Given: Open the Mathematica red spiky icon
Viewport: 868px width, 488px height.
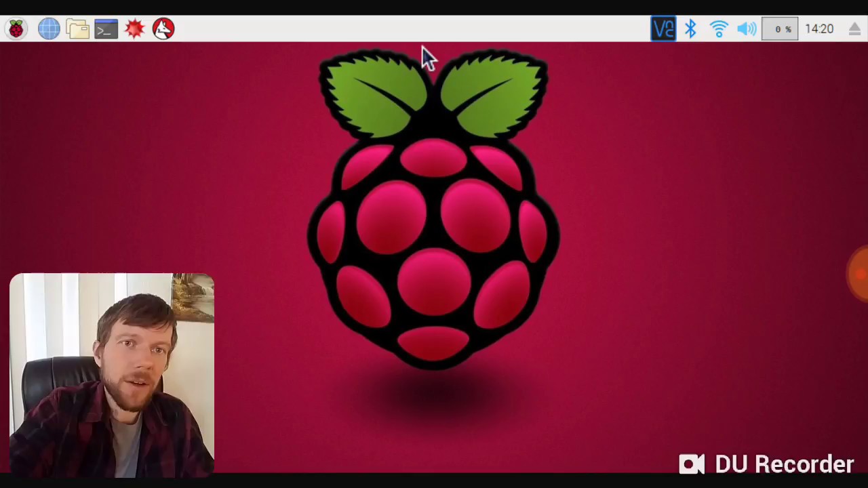Looking at the screenshot, I should (135, 28).
